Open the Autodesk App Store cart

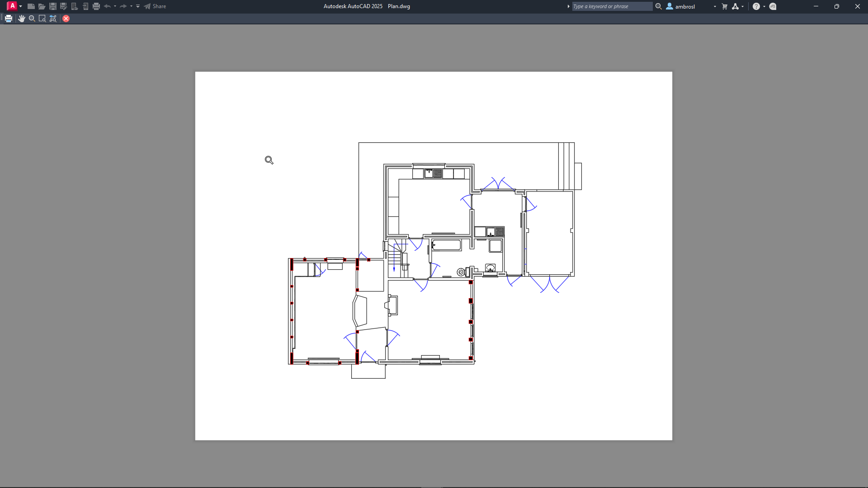(725, 6)
